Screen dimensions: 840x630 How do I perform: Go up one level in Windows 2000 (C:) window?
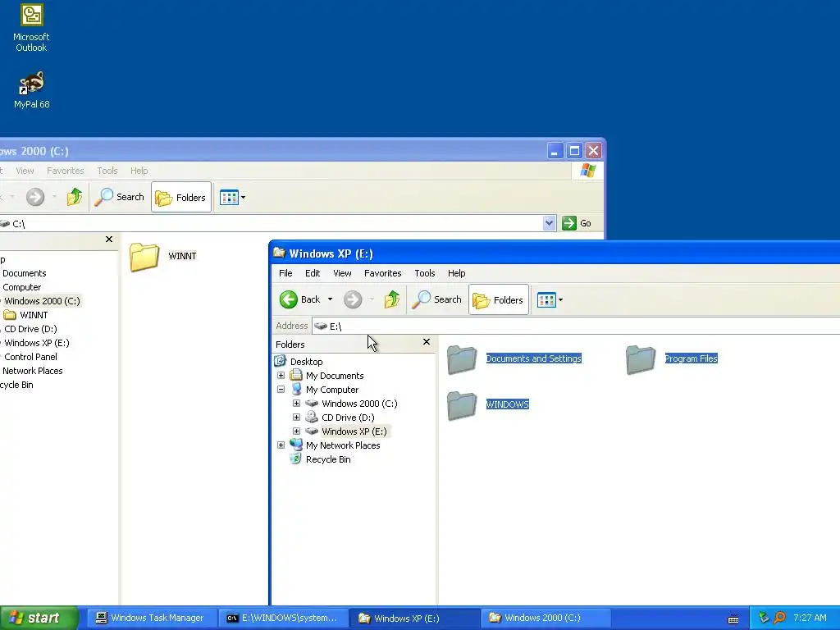[x=75, y=197]
